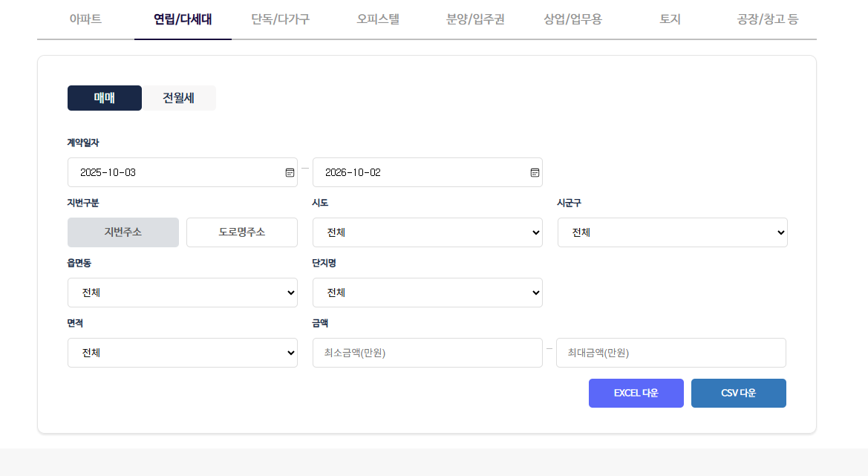This screenshot has width=868, height=476.
Task: Download results with EXCEL 다운 button
Action: point(636,393)
